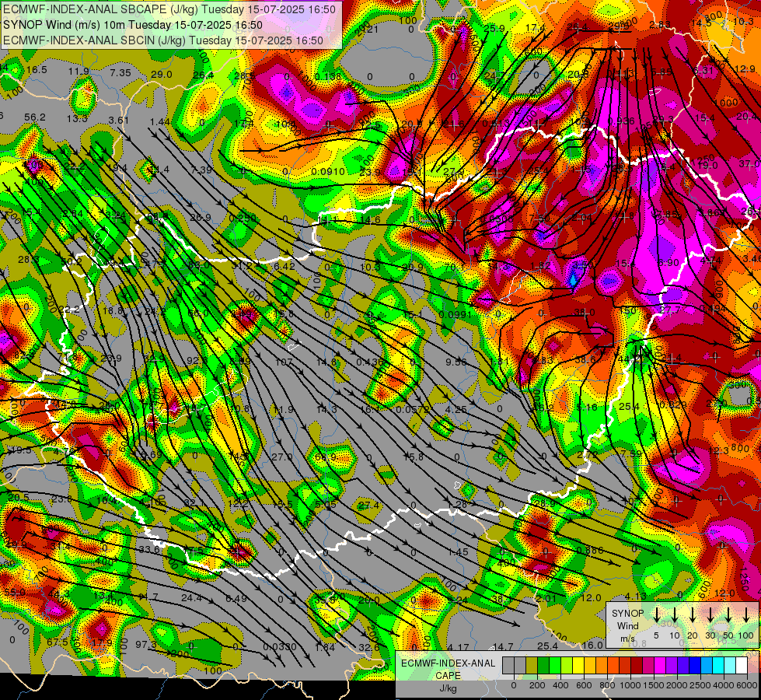The height and width of the screenshot is (700, 761).
Task: Click the station value 107
Action: point(284,362)
